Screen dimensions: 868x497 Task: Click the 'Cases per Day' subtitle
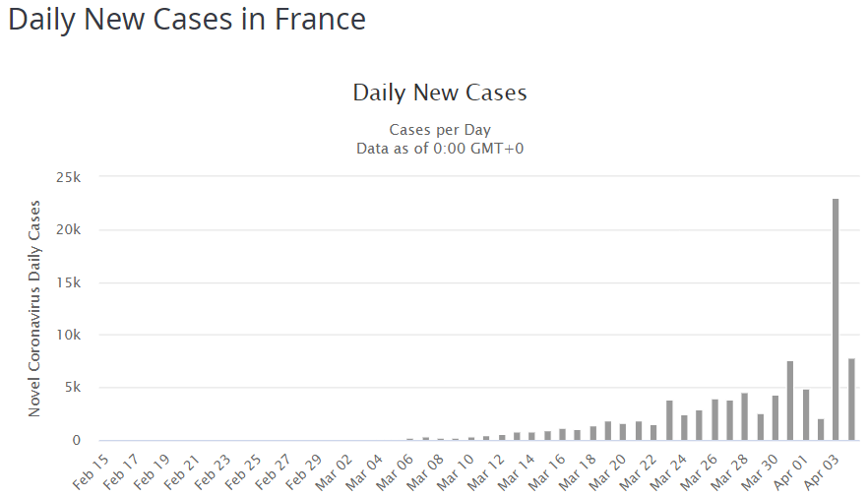click(440, 130)
